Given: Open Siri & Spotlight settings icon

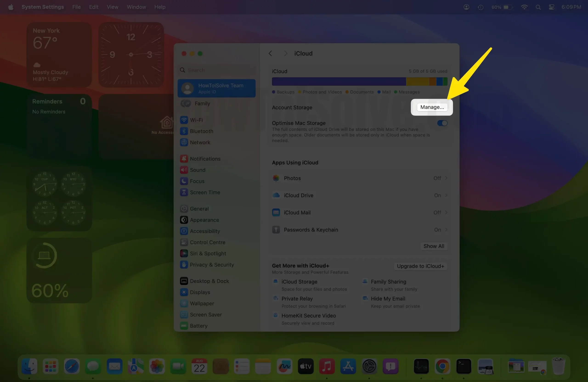Looking at the screenshot, I should 184,254.
